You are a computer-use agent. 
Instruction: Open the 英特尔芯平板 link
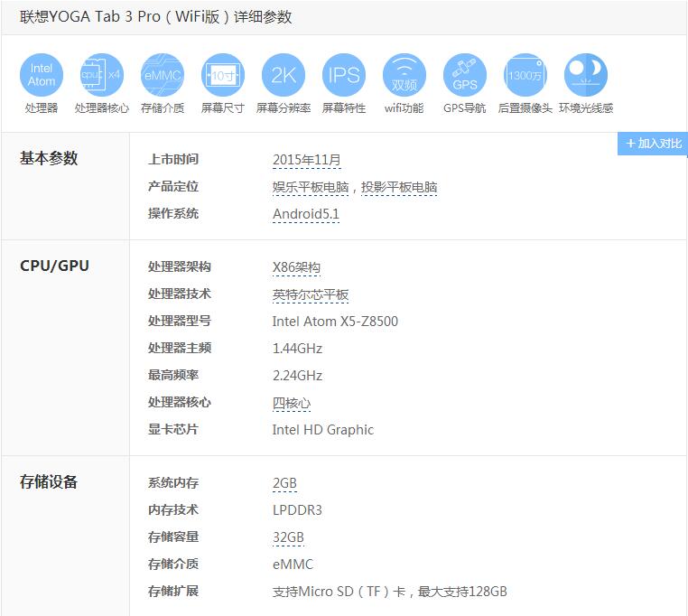pyautogui.click(x=311, y=295)
